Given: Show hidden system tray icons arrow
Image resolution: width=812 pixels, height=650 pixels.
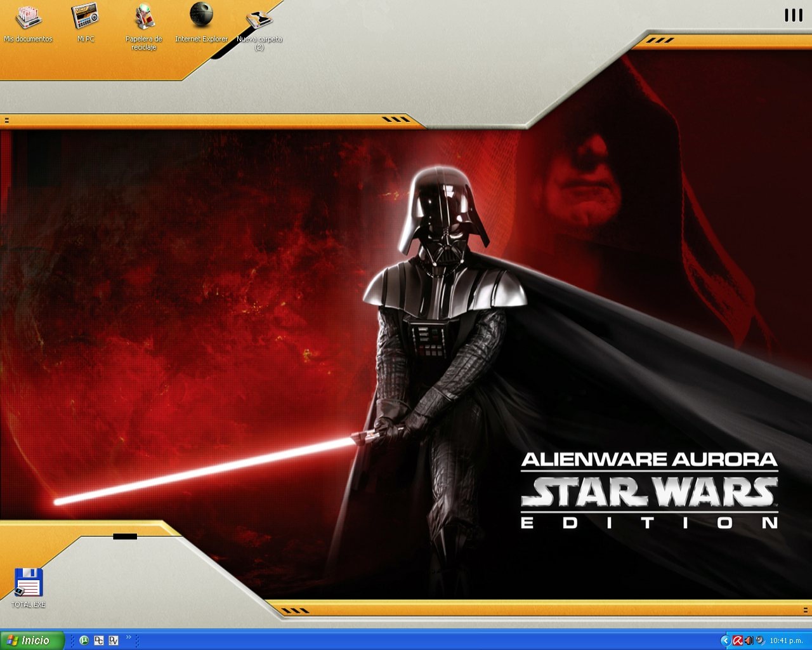Looking at the screenshot, I should (725, 641).
